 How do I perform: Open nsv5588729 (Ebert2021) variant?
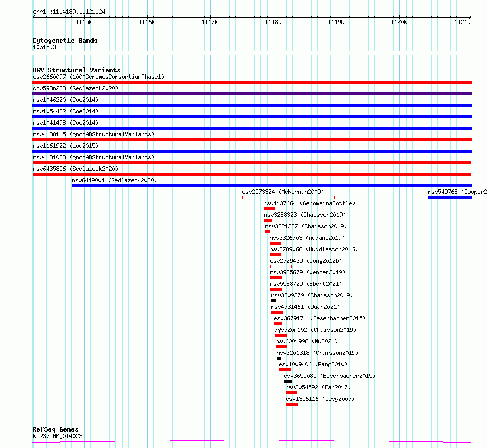[x=306, y=284]
